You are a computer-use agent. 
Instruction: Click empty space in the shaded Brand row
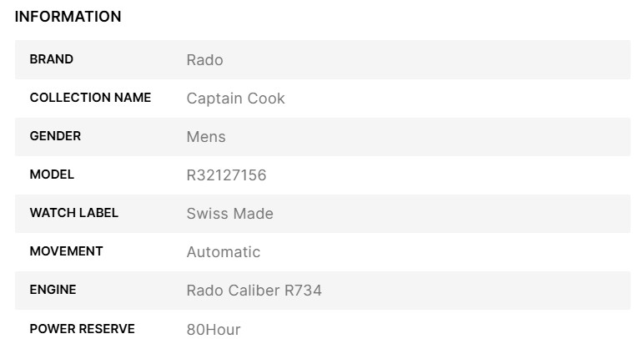(x=459, y=60)
